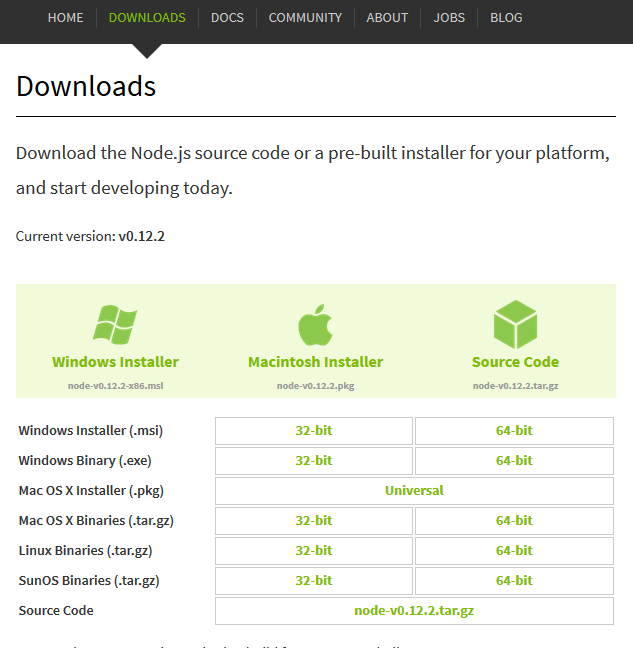This screenshot has height=648, width=633.
Task: Click the Source Code cube icon
Action: point(515,324)
